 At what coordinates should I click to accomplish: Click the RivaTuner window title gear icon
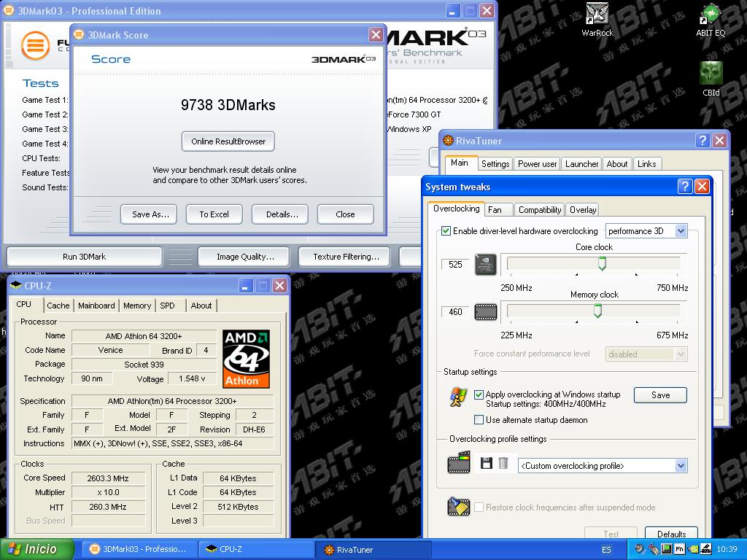click(x=449, y=141)
